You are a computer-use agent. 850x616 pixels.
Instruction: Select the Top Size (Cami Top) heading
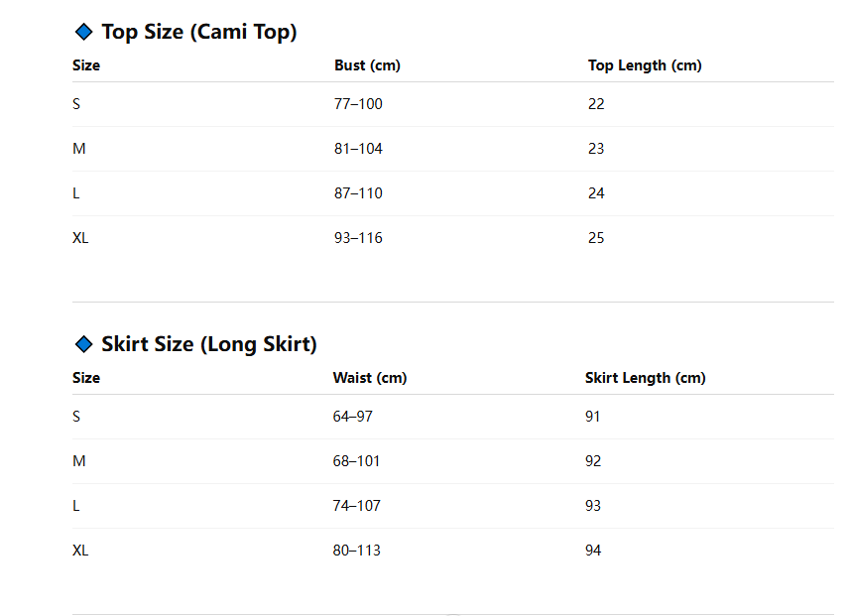[199, 32]
